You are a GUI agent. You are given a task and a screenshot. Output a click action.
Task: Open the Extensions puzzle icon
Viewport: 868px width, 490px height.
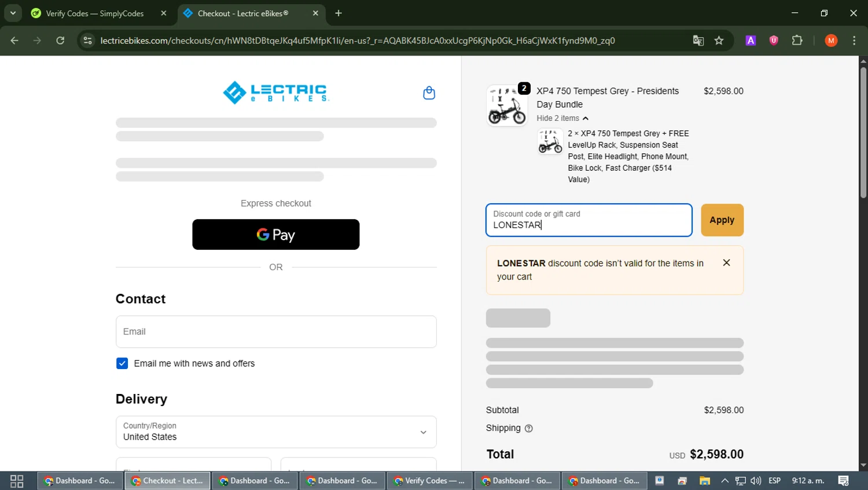pyautogui.click(x=797, y=40)
